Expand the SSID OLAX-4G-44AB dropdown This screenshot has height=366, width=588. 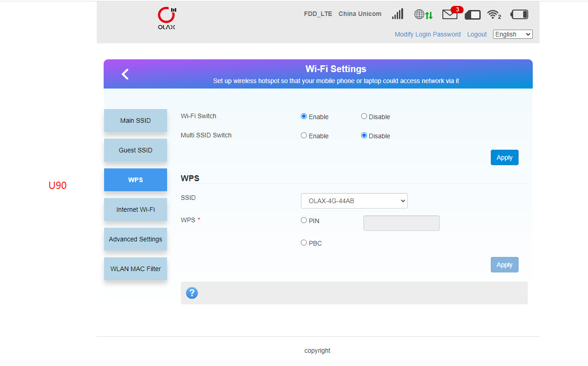click(354, 201)
